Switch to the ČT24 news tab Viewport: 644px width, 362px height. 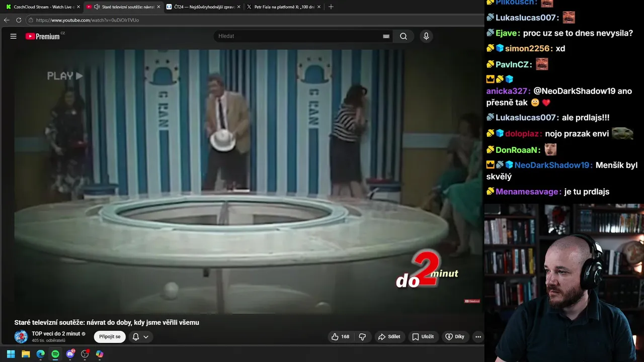pyautogui.click(x=204, y=7)
